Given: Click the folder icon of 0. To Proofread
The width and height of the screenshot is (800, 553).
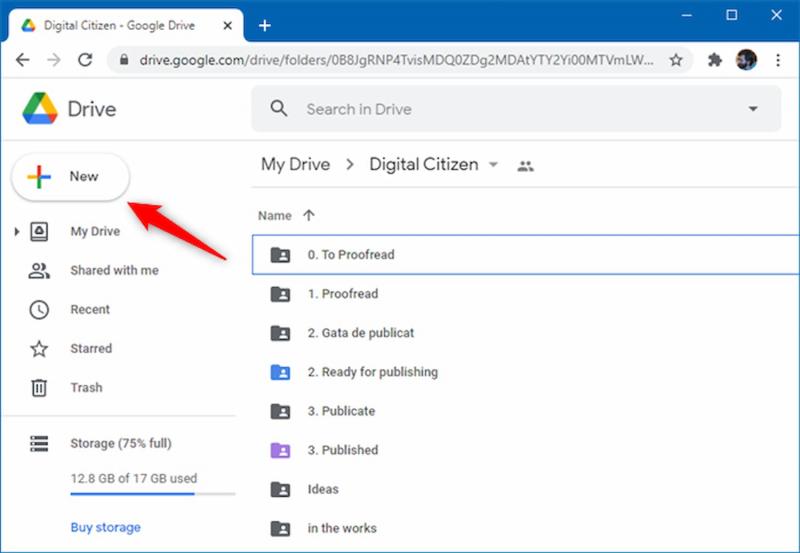Looking at the screenshot, I should (x=280, y=255).
